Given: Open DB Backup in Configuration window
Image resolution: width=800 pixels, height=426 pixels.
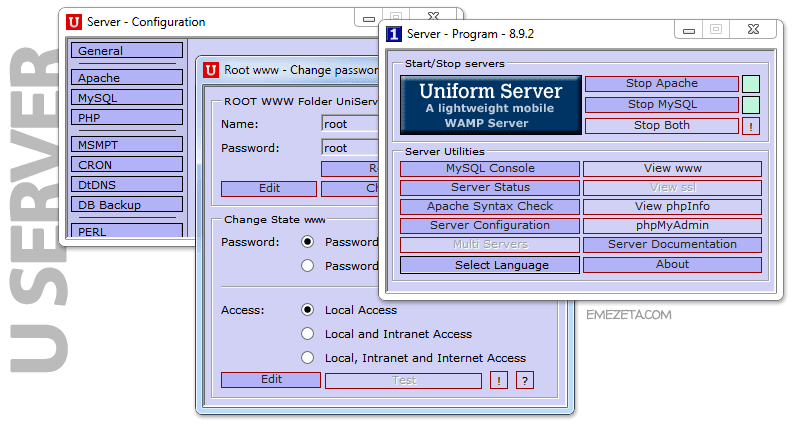Looking at the screenshot, I should pyautogui.click(x=127, y=204).
